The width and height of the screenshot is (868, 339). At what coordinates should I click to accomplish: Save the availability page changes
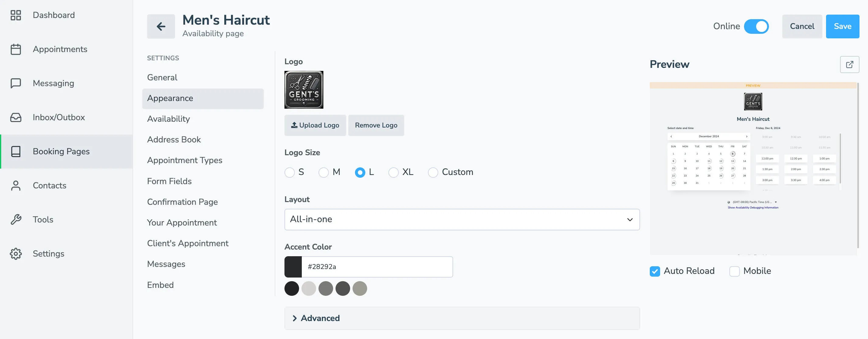tap(842, 26)
